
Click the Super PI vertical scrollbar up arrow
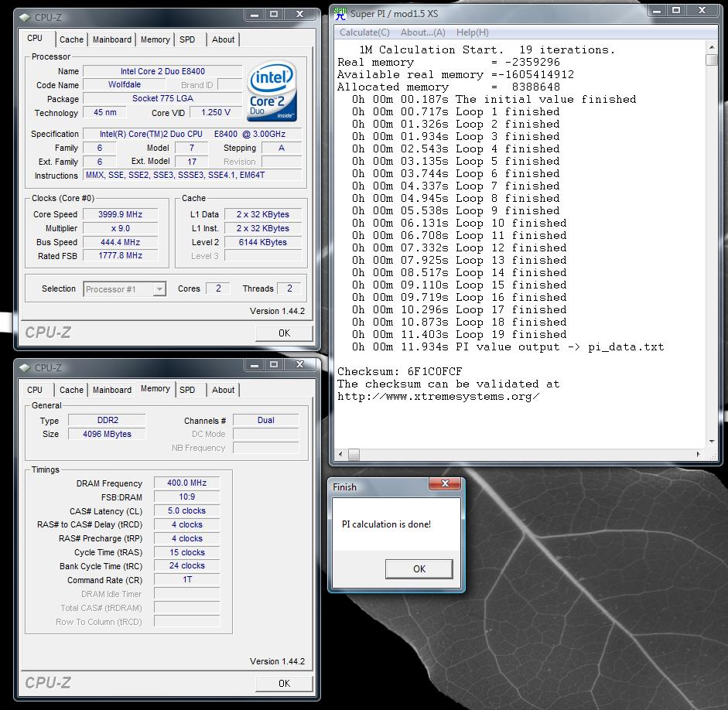[711, 47]
